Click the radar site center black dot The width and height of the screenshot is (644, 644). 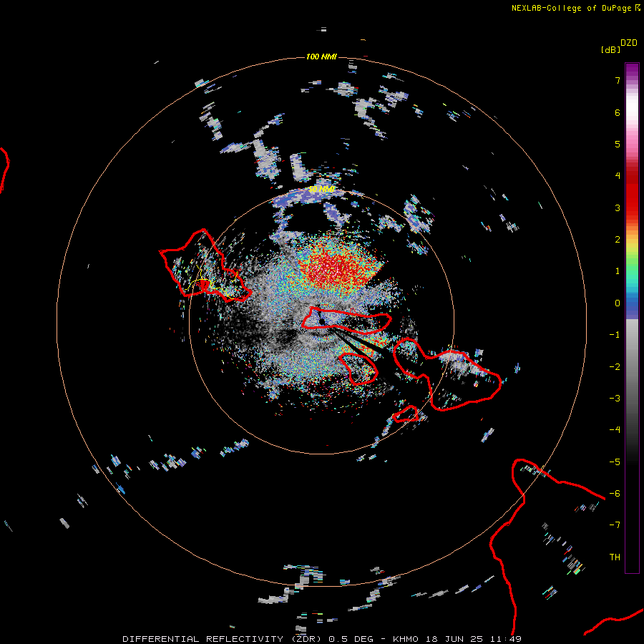pyautogui.click(x=322, y=321)
